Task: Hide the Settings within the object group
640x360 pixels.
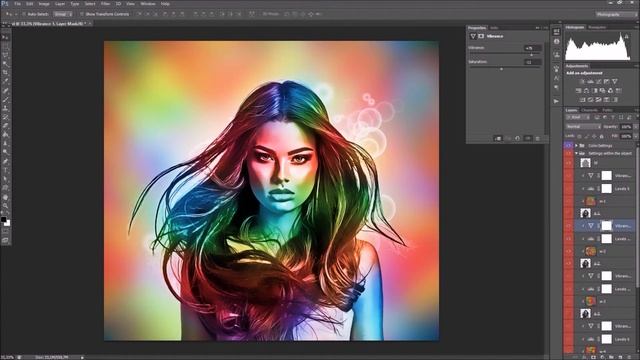Action: 569,153
